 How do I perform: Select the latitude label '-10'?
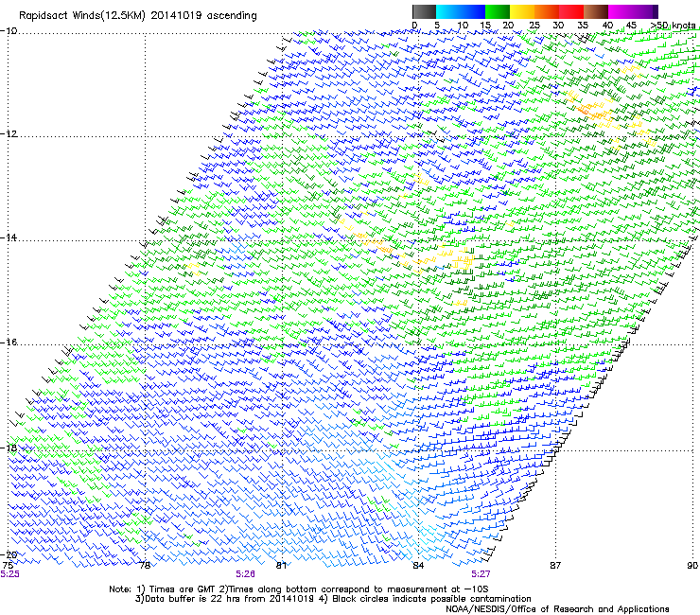coord(9,31)
